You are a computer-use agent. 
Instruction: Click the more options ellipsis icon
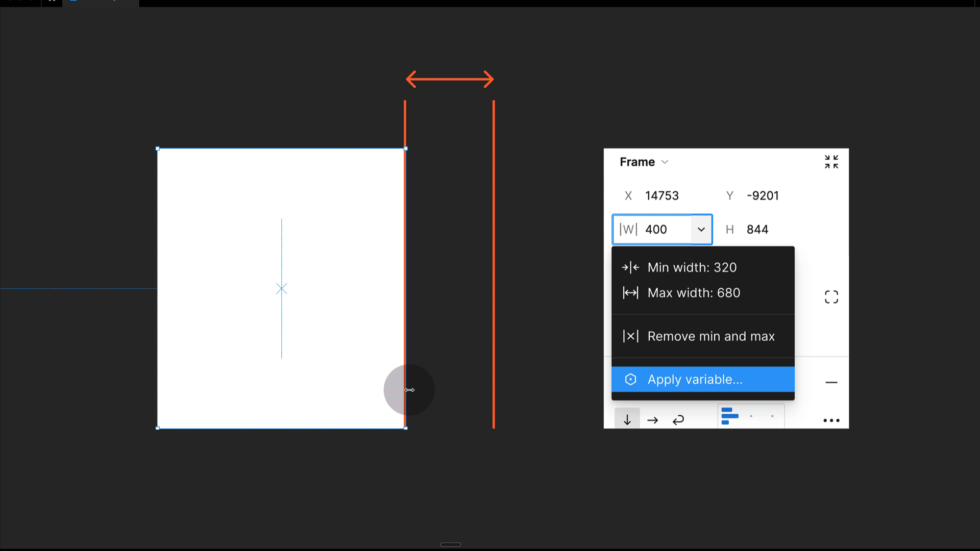(831, 420)
